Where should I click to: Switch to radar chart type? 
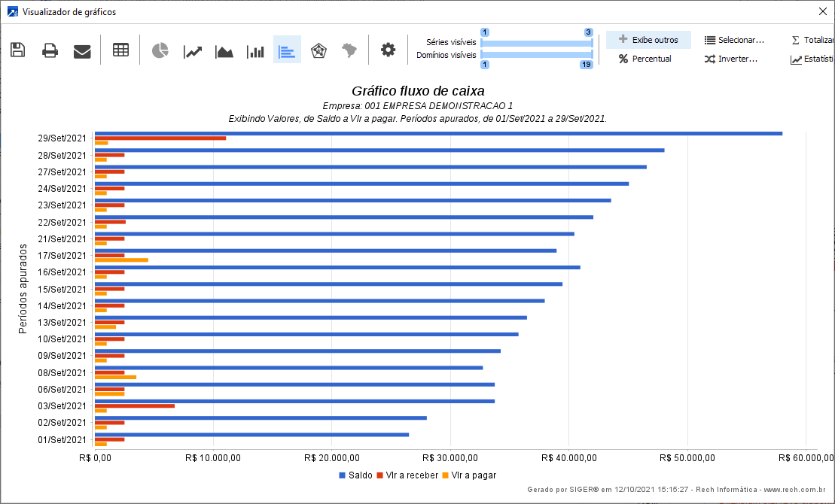tap(318, 50)
